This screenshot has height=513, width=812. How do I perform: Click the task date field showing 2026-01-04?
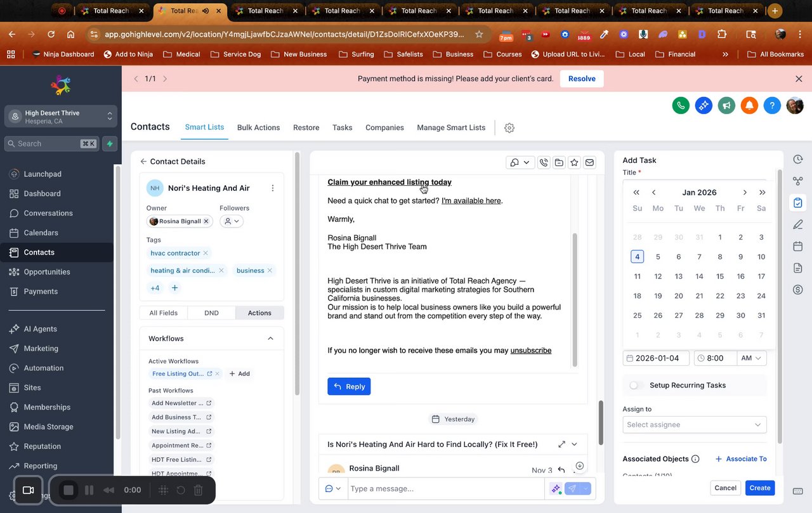pos(656,358)
